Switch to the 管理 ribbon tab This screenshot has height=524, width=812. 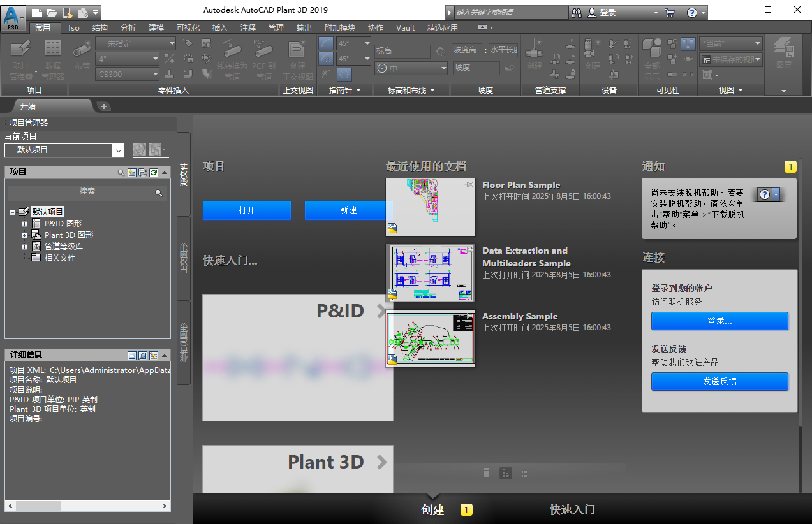coord(275,27)
